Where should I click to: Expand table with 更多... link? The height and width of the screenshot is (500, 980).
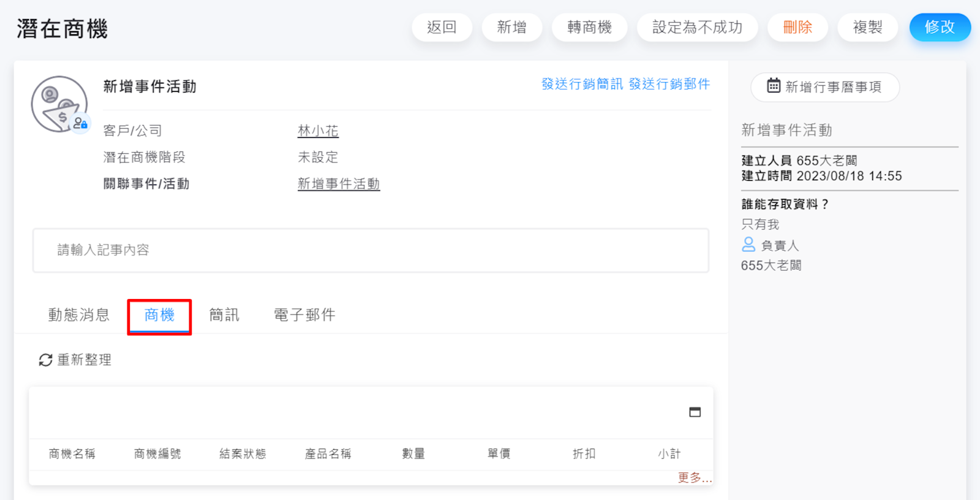click(x=695, y=478)
